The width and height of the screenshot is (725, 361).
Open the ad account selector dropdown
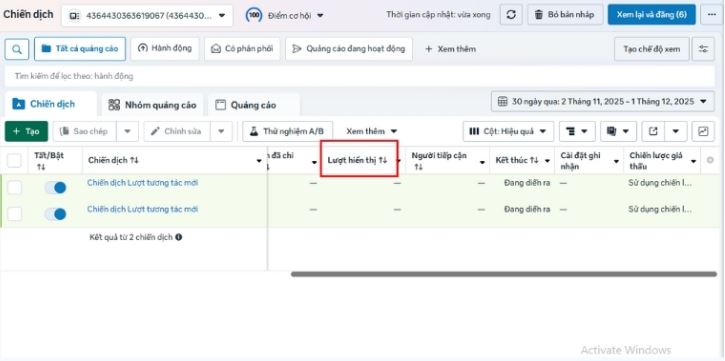(x=147, y=16)
